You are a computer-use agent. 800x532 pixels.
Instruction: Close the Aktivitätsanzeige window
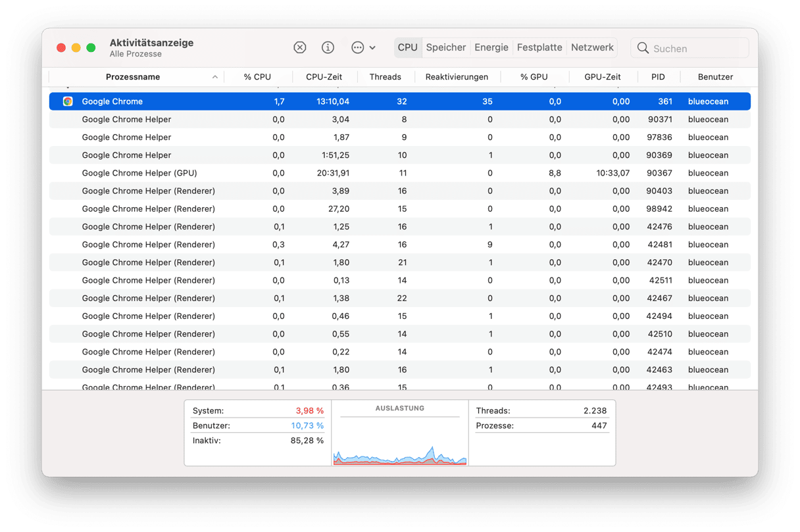61,47
